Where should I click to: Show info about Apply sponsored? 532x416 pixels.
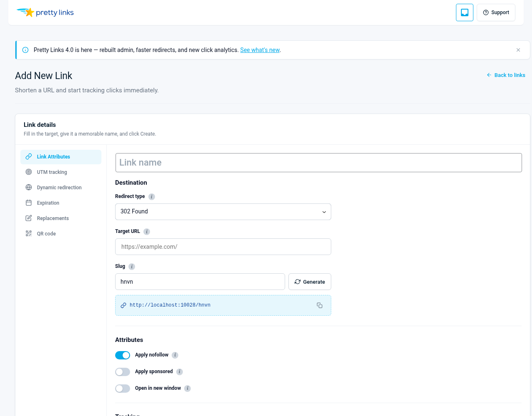point(180,372)
